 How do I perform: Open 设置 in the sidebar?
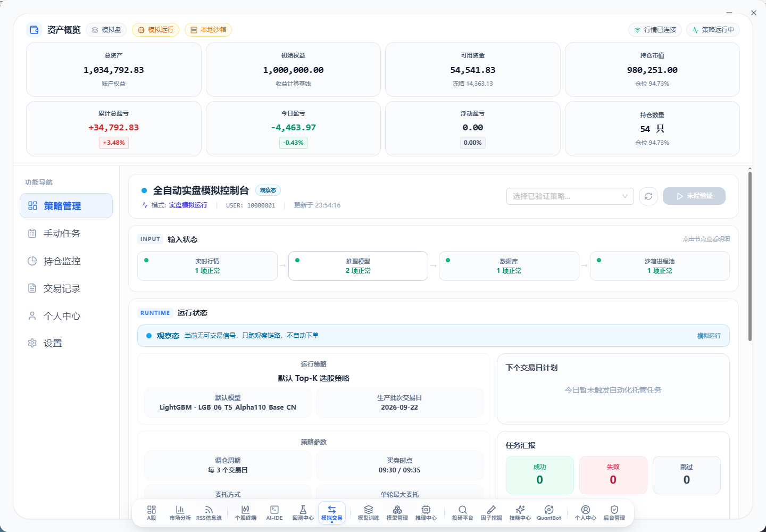coord(66,343)
